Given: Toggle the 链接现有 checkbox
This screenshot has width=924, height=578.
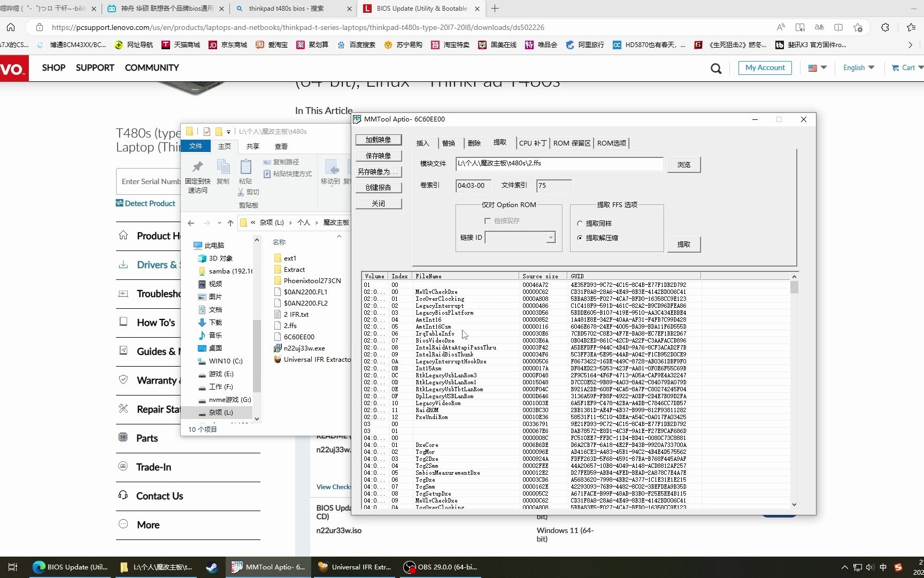Looking at the screenshot, I should click(487, 220).
